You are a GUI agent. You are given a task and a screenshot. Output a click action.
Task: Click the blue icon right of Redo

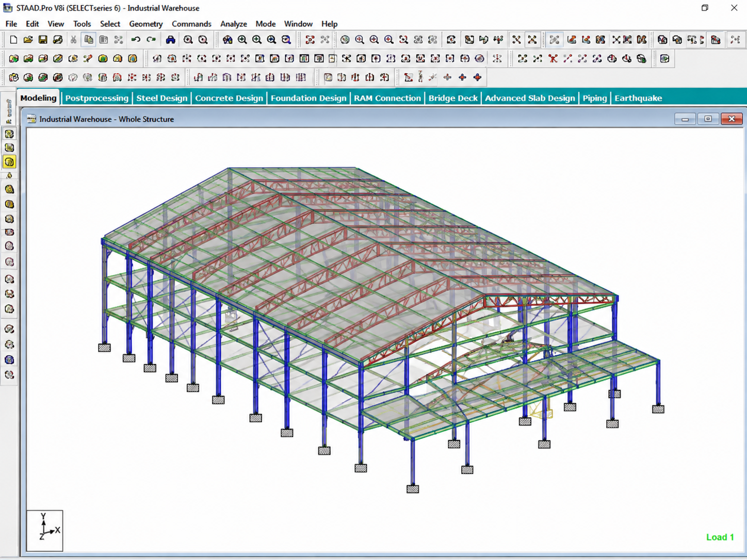tap(170, 40)
